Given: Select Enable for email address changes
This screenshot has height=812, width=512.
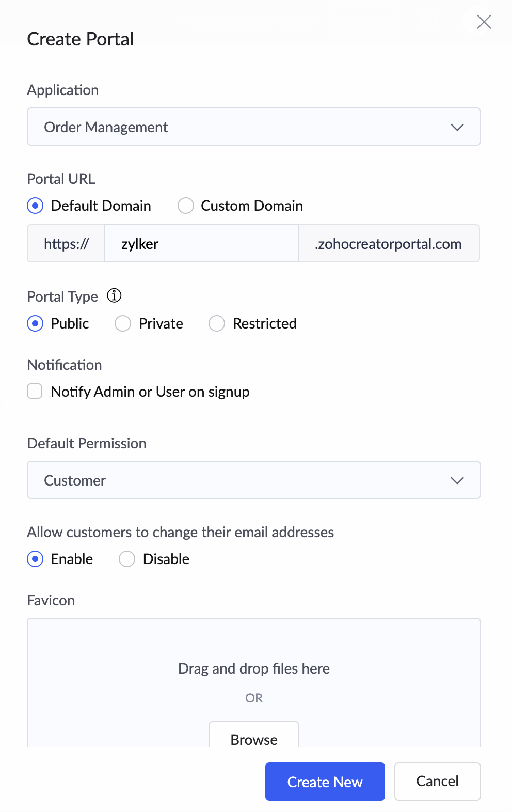Looking at the screenshot, I should coord(35,559).
